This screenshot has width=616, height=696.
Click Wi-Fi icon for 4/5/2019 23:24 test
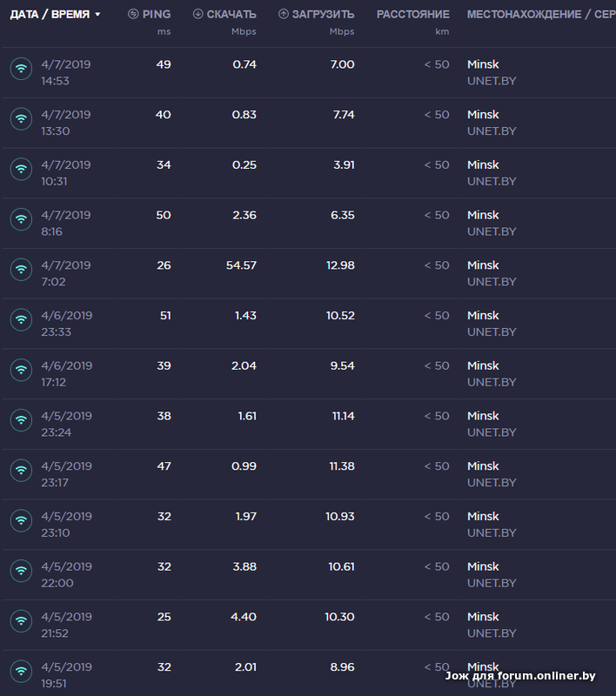[x=21, y=421]
